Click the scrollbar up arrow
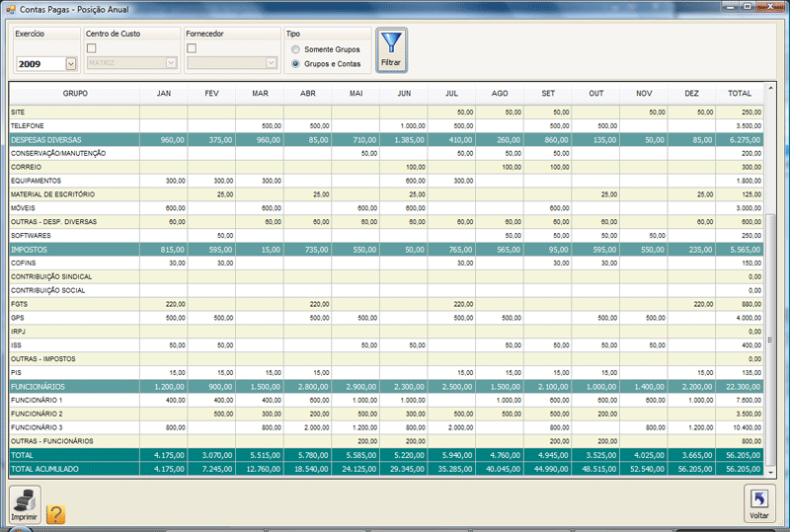The width and height of the screenshot is (790, 532). click(770, 88)
